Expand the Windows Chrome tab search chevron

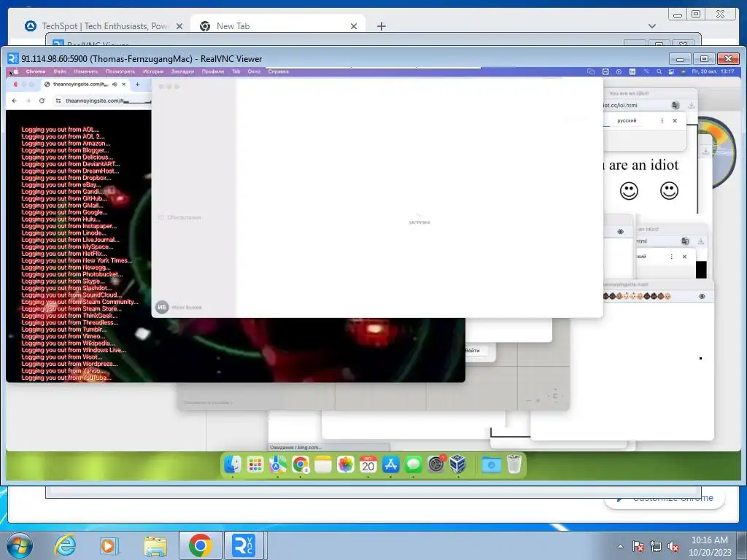coord(652,26)
